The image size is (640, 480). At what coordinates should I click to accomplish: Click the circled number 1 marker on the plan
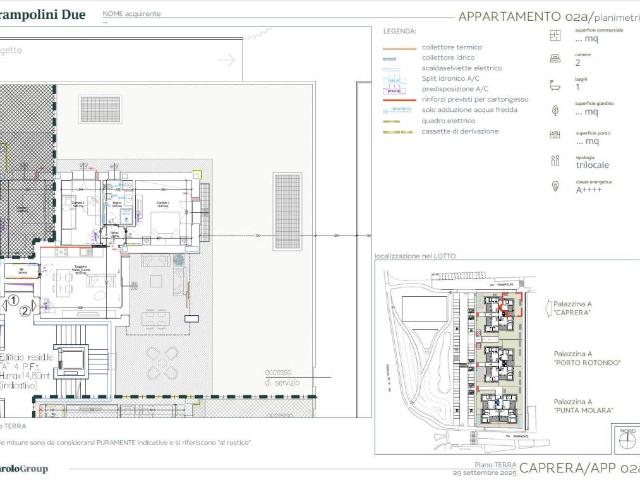click(13, 301)
